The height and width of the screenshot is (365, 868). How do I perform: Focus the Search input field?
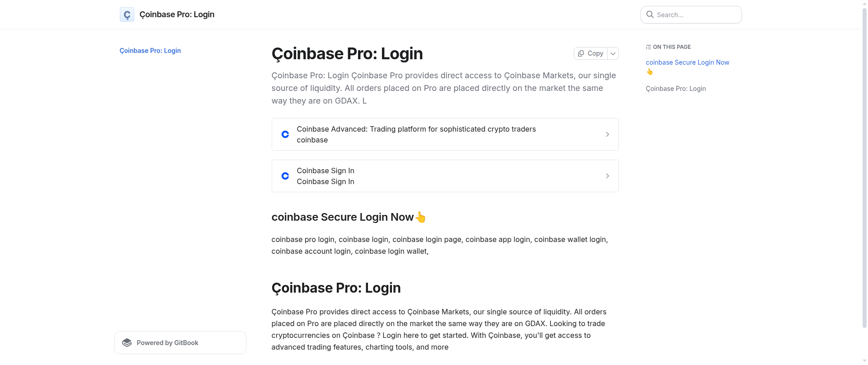point(691,14)
